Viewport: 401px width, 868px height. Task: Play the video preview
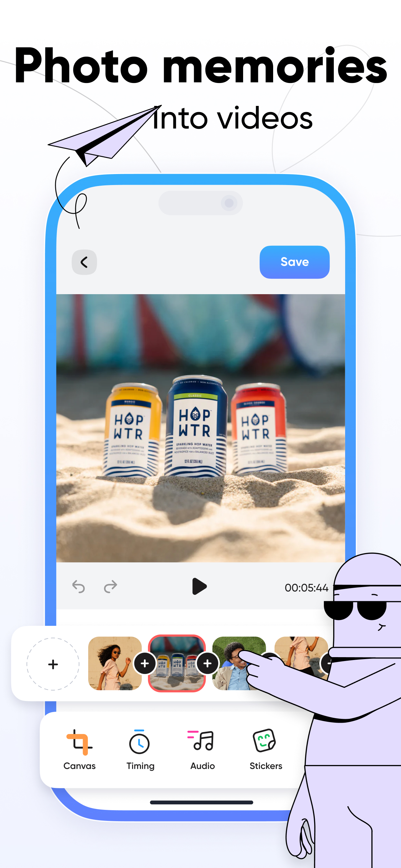tap(199, 586)
